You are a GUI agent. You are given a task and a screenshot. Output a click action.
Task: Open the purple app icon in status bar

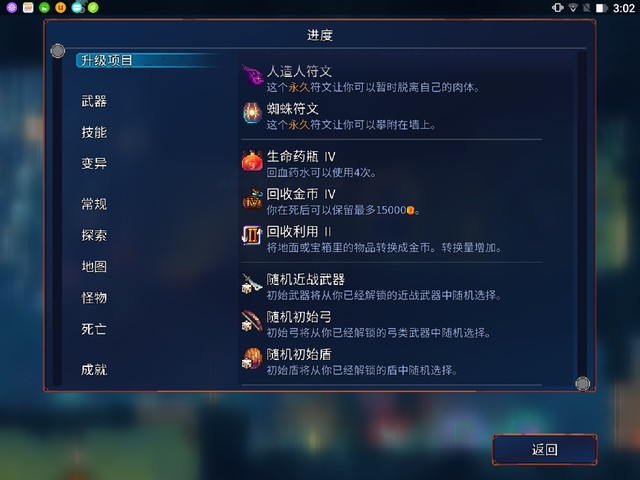12,7
